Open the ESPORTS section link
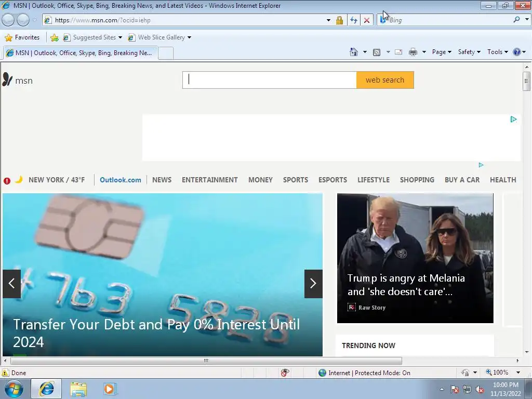 coord(332,180)
